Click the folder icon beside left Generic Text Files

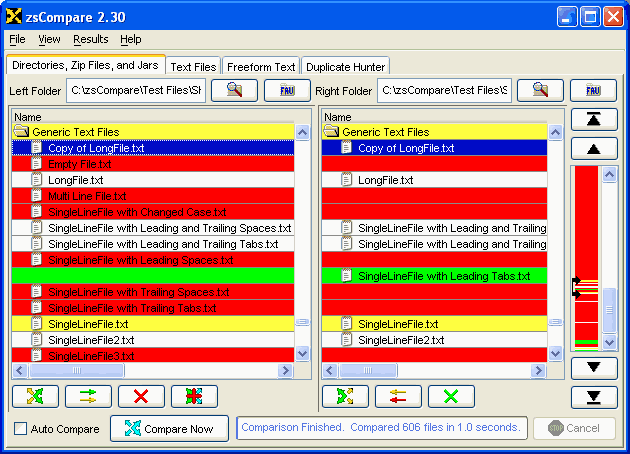(21, 131)
